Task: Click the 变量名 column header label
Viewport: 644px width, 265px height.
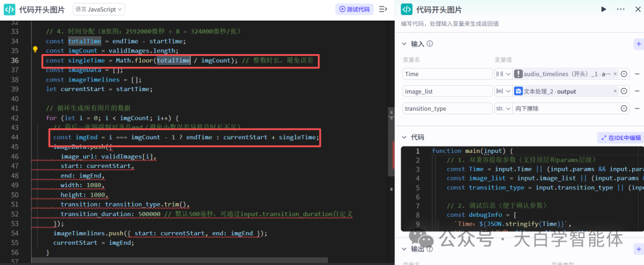Action: (x=411, y=60)
